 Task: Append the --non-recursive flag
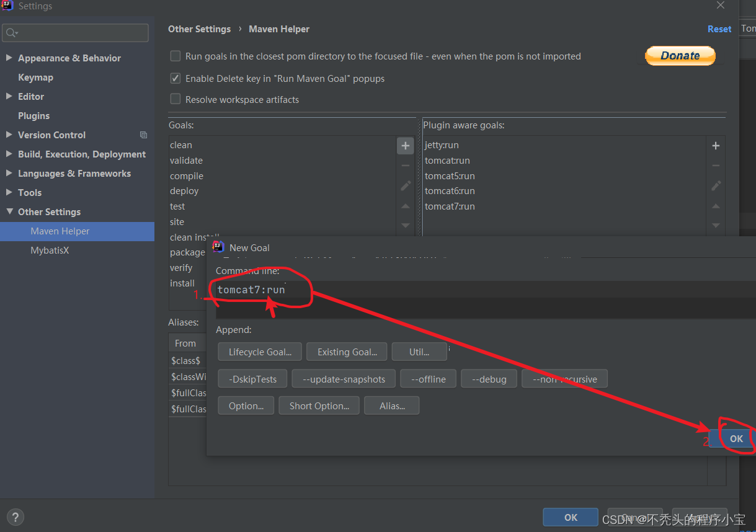click(565, 379)
